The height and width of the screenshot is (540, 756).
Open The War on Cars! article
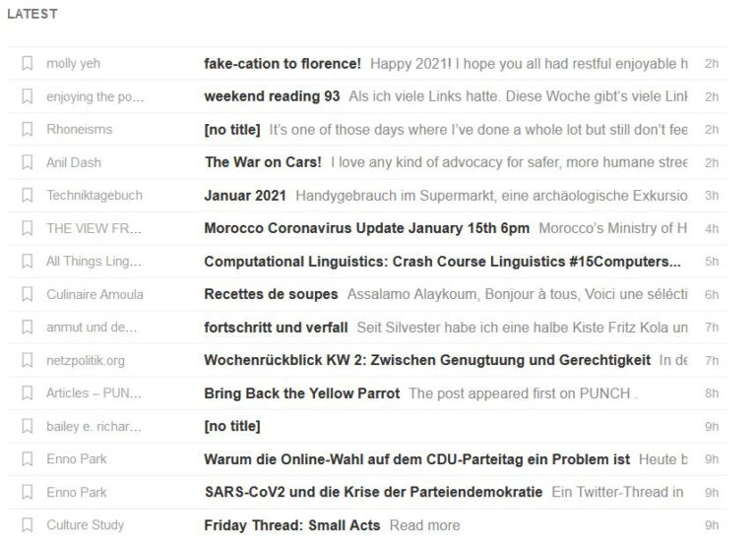coord(263,162)
